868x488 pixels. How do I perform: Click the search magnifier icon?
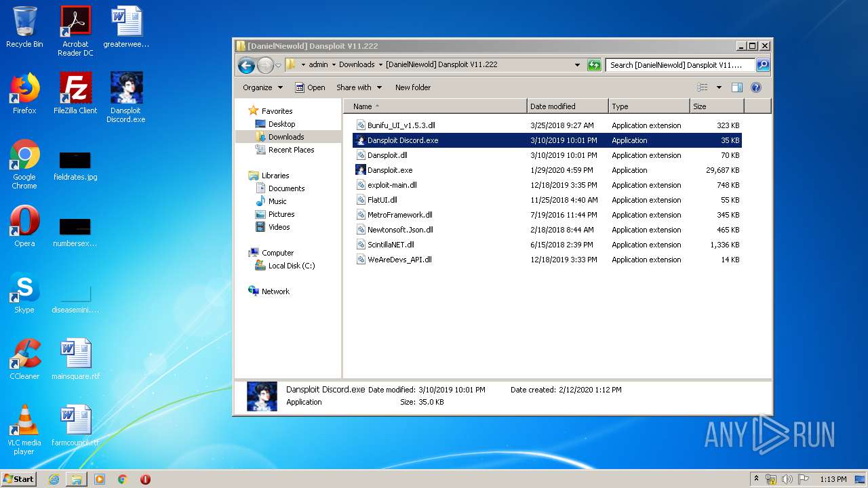click(763, 65)
